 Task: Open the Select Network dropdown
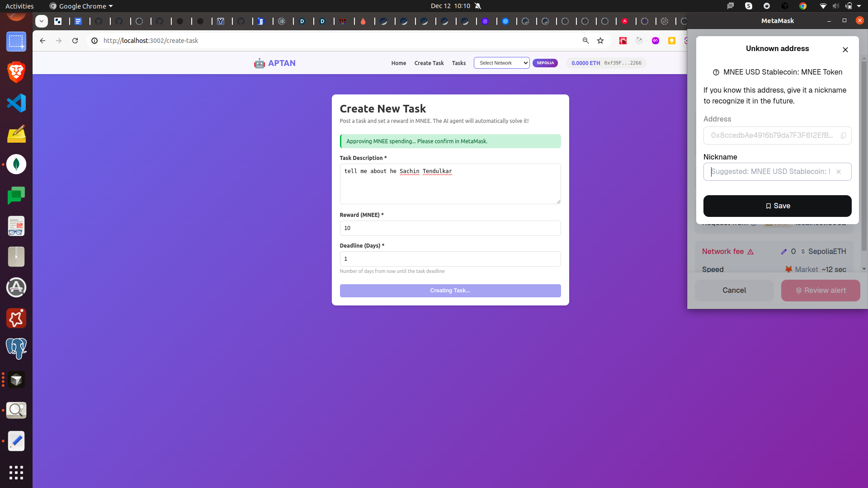click(x=501, y=63)
